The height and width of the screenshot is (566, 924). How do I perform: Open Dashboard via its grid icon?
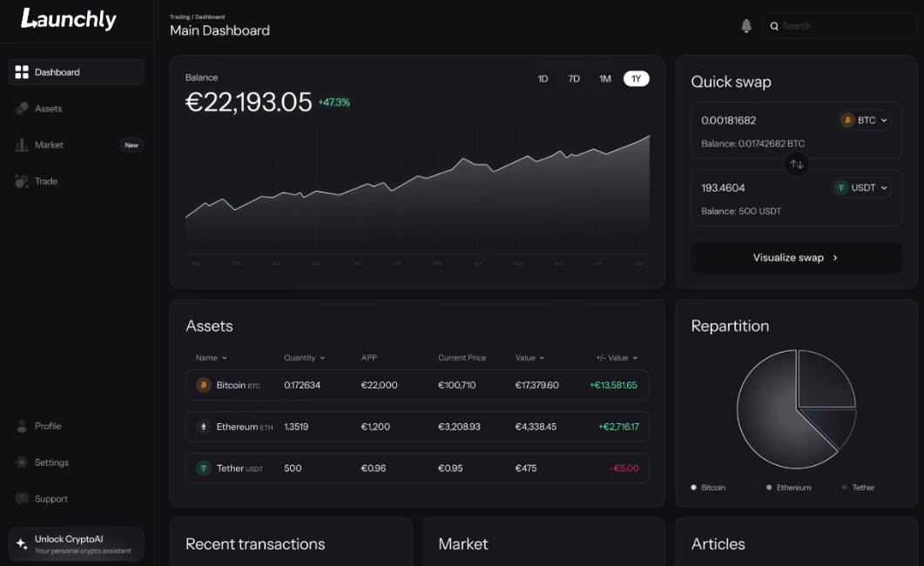(x=22, y=72)
